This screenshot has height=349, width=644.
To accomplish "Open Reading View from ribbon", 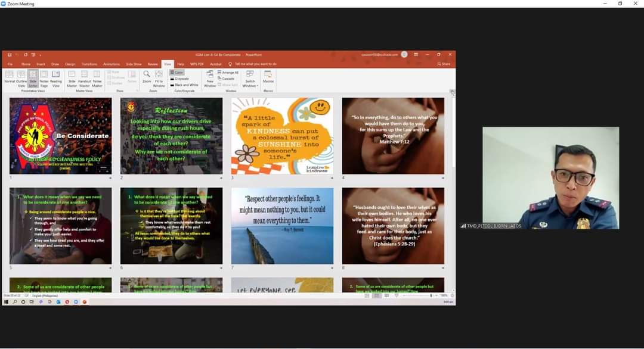I will click(56, 79).
